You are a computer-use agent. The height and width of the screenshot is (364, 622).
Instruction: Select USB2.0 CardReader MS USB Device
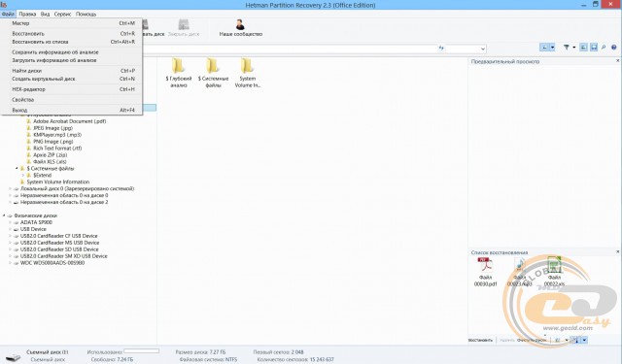coord(59,243)
